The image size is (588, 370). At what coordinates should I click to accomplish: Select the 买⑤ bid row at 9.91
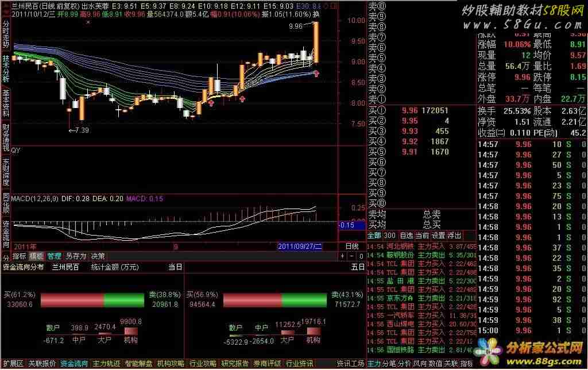pos(408,152)
